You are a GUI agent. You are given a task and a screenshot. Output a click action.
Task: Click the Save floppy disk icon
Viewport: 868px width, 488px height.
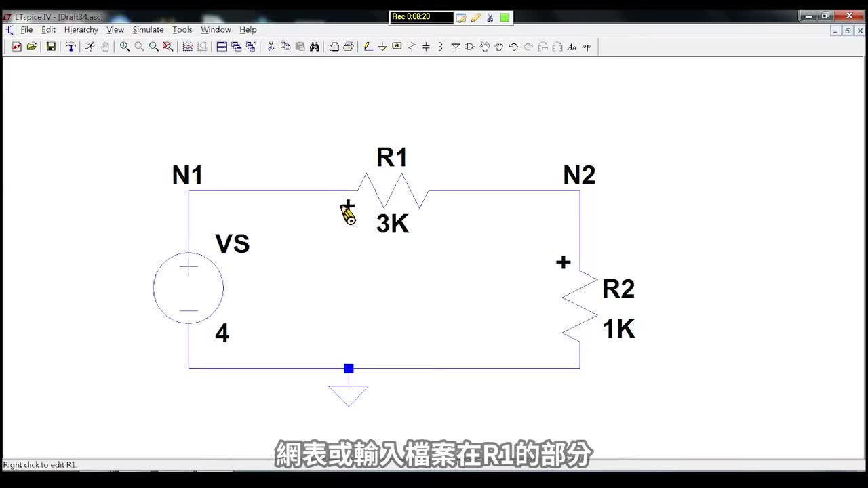51,47
